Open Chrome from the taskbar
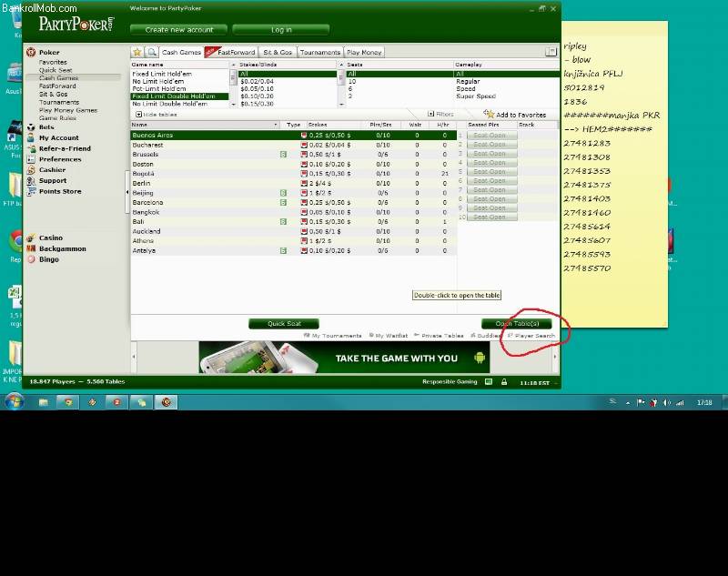The width and height of the screenshot is (728, 576). pos(68,402)
